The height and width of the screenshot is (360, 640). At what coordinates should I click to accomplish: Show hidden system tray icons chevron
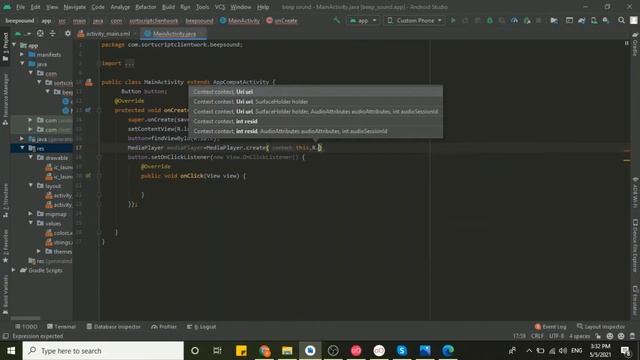(x=529, y=351)
